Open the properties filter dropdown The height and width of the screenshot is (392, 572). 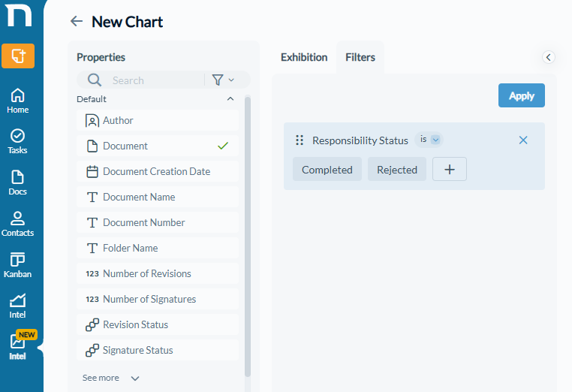tap(223, 80)
